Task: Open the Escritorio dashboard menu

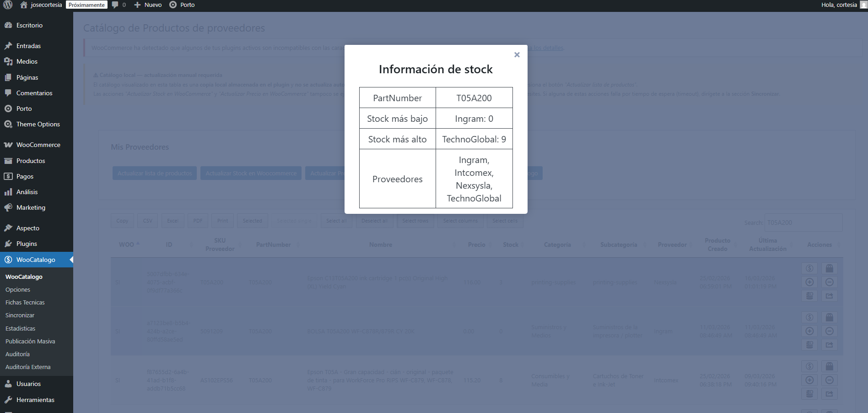Action: pos(29,25)
